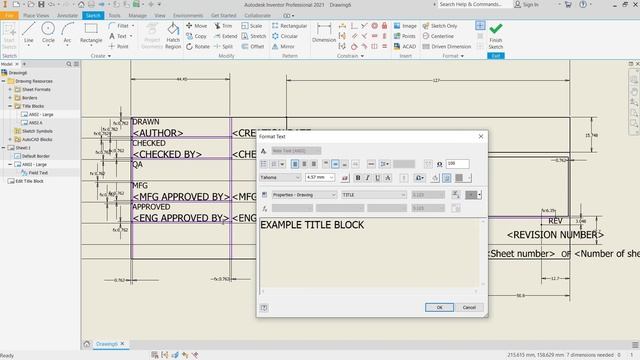Switch to the Annotate tab
Screen dimensions: 640x360
(67, 16)
